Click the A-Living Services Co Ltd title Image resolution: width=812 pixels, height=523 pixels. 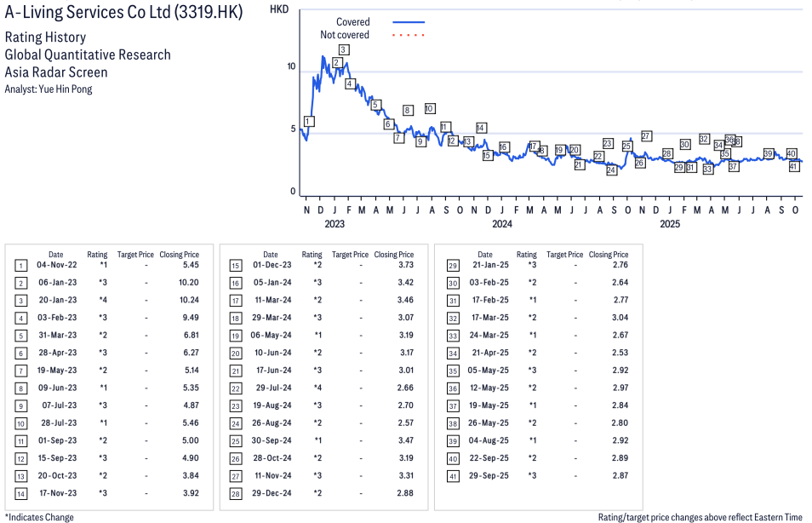[x=123, y=13]
